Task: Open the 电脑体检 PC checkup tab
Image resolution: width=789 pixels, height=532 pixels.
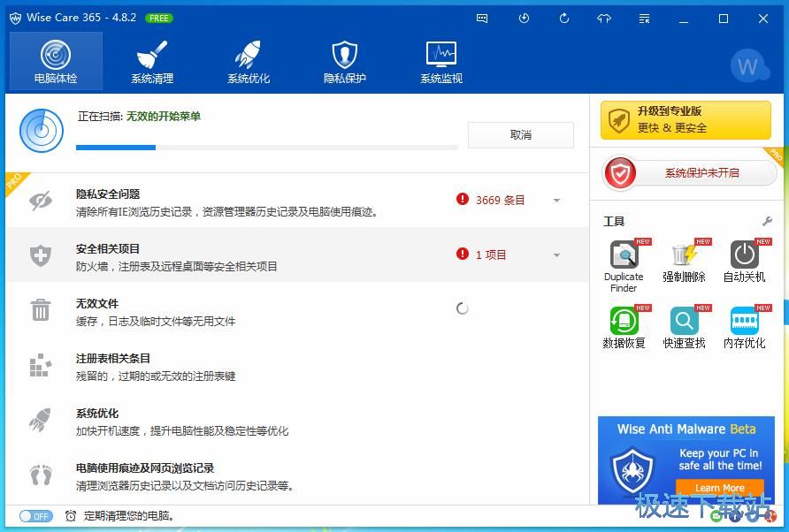Action: (x=56, y=61)
